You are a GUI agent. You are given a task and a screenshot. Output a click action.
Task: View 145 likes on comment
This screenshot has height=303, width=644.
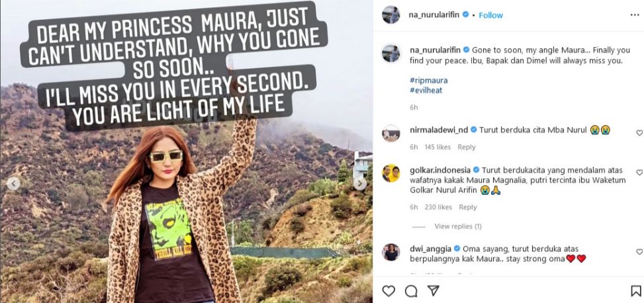point(437,147)
